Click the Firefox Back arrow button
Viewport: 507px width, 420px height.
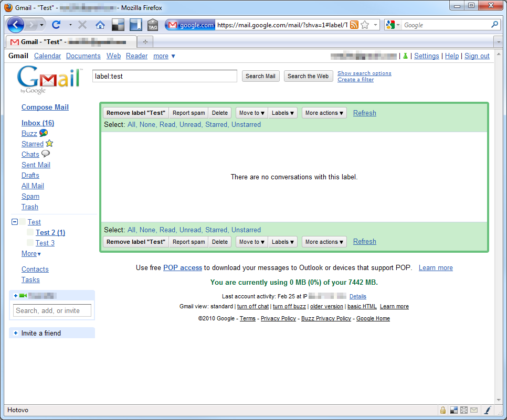(16, 25)
